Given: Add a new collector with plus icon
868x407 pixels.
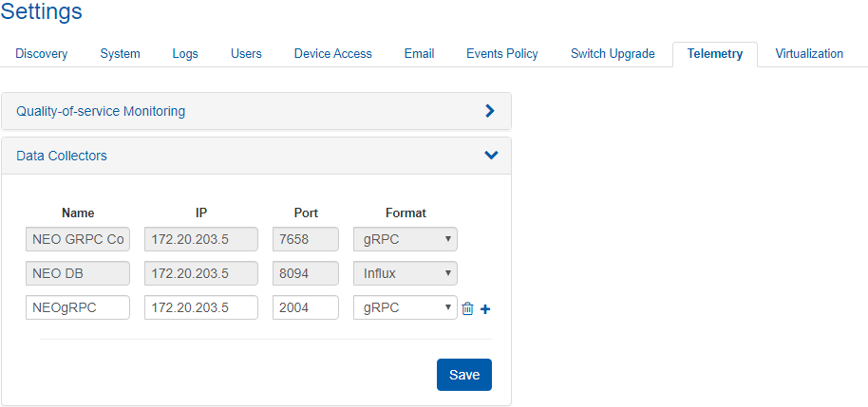Looking at the screenshot, I should (484, 308).
